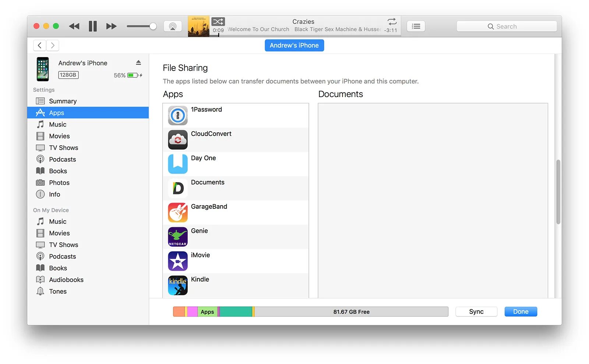
Task: Click inside the Documents list box
Action: click(433, 200)
